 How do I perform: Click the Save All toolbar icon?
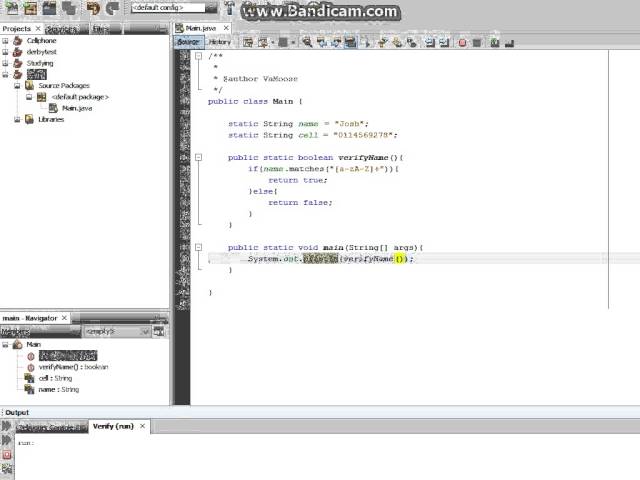coord(69,8)
